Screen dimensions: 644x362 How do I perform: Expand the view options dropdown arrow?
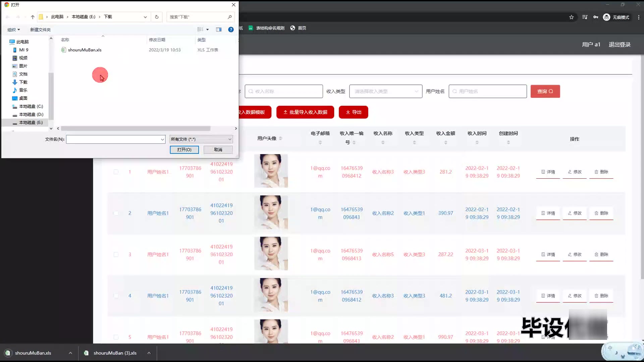pyautogui.click(x=208, y=29)
